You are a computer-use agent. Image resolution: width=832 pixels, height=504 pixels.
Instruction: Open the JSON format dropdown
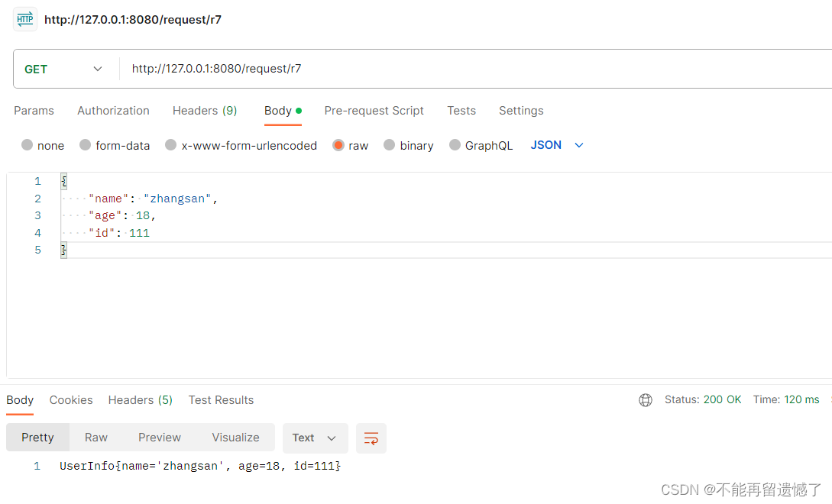tap(557, 145)
